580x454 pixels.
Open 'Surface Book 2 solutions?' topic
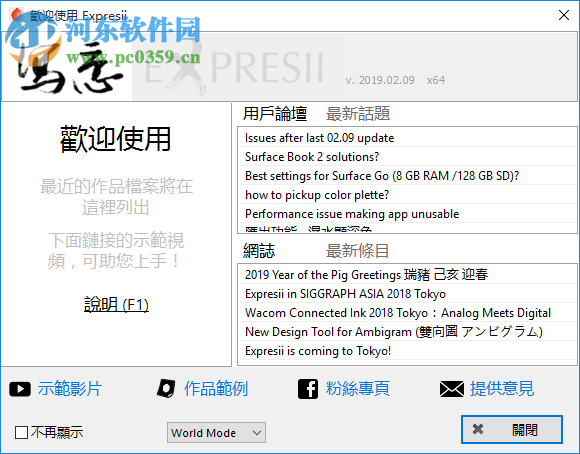[x=407, y=157]
